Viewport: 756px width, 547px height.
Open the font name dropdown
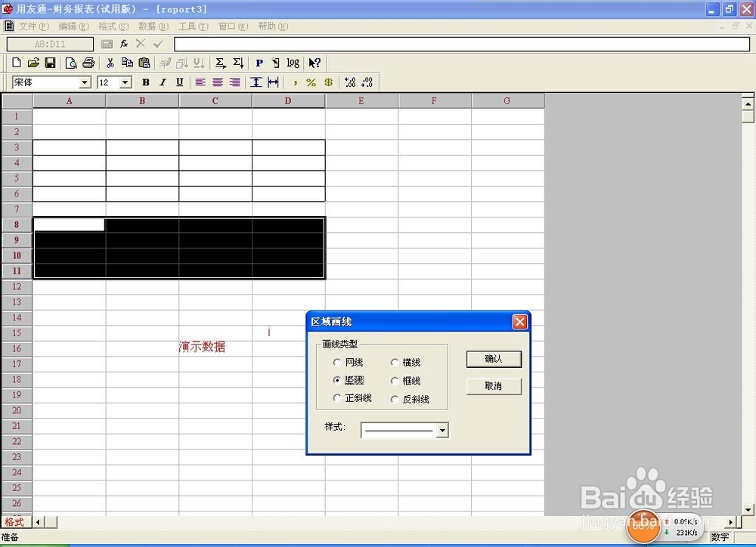pyautogui.click(x=85, y=82)
